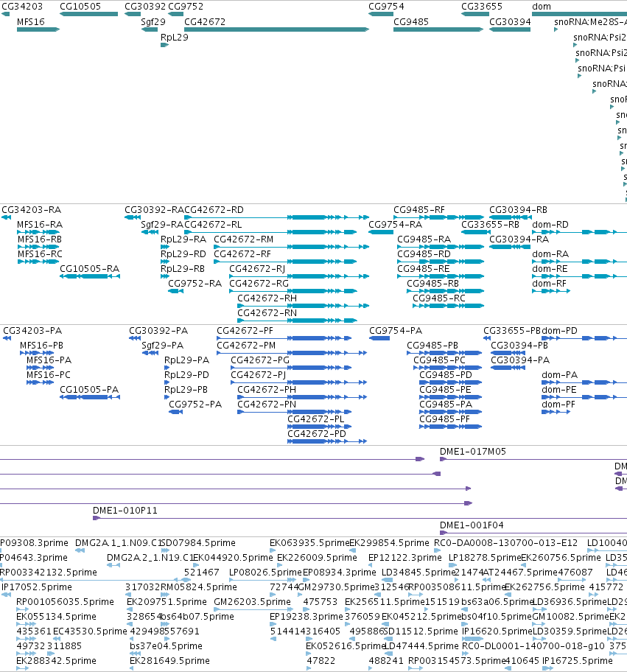Select the CG30394-PB protein label
Screen dimensions: 627x672
pos(519,346)
